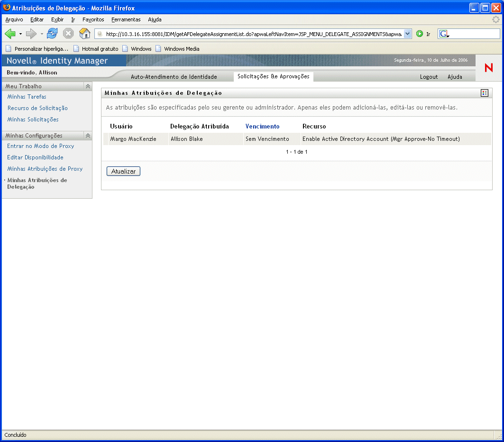Open the address bar URL history dropdown
The width and height of the screenshot is (504, 442).
tap(407, 34)
